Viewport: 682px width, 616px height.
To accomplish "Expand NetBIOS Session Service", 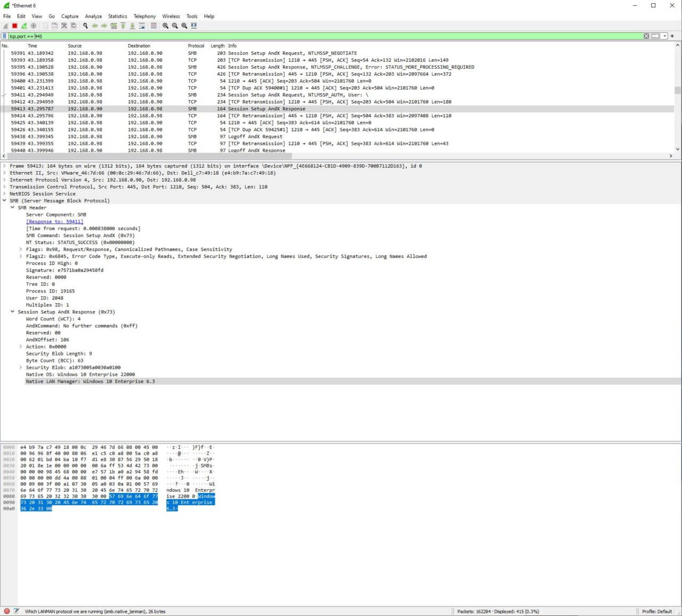I will tap(5, 193).
